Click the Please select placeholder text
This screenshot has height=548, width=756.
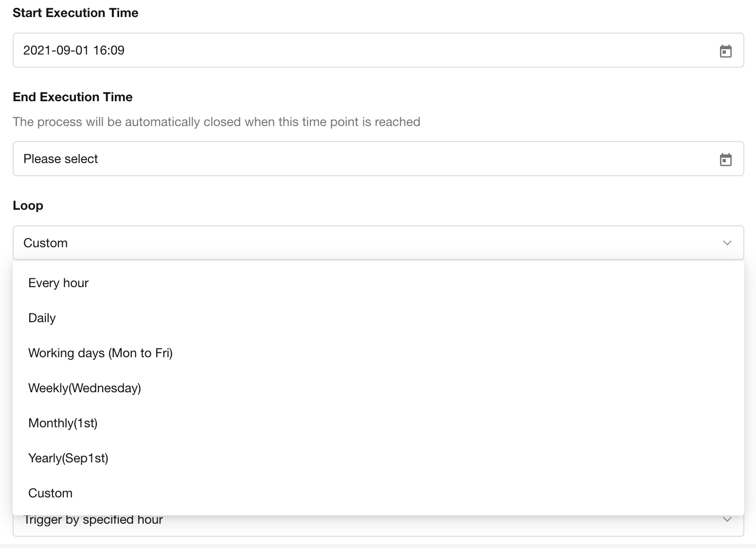click(61, 159)
